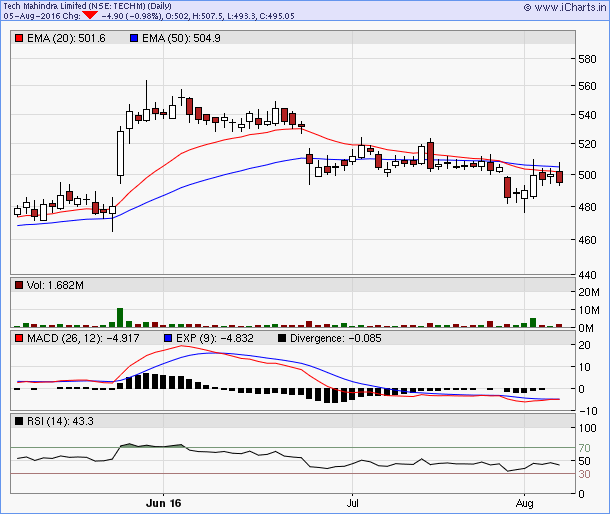This screenshot has height=514, width=610.
Task: Click the tall green volume bar in early August
Action: click(x=533, y=323)
